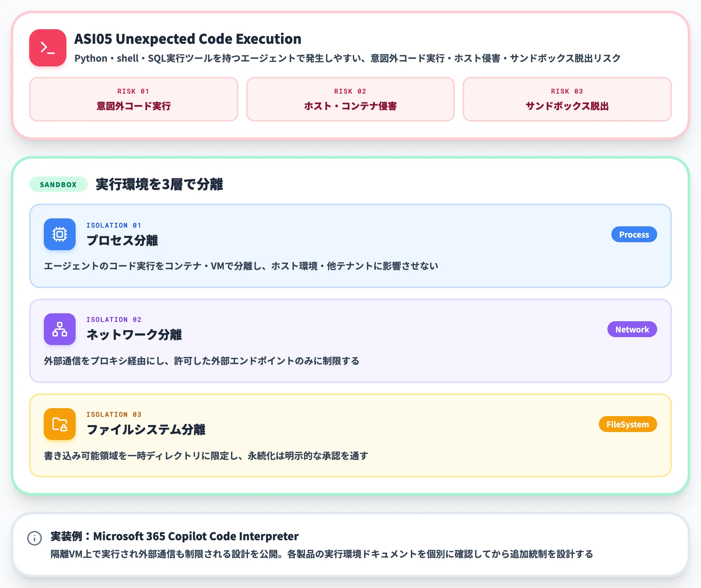The width and height of the screenshot is (701, 588).
Task: Click the ISOLATION 03 label
Action: (x=114, y=414)
